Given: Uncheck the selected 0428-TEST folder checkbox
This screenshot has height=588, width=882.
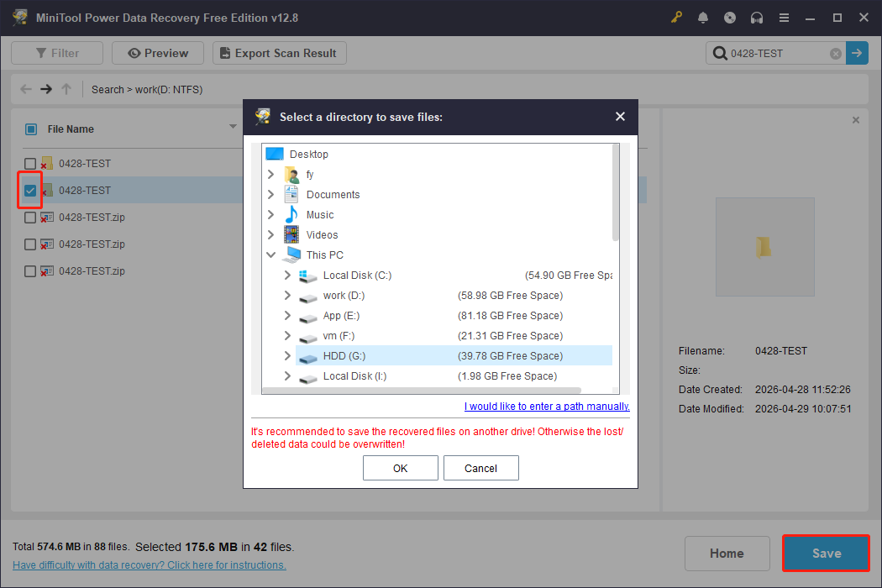Looking at the screenshot, I should (x=30, y=191).
